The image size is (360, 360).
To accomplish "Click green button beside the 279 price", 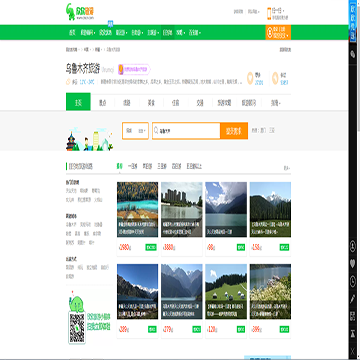I will tap(197, 329).
